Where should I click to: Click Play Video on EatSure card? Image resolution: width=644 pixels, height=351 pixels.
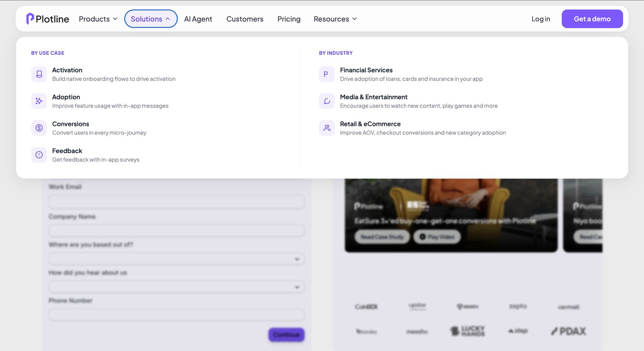click(437, 237)
